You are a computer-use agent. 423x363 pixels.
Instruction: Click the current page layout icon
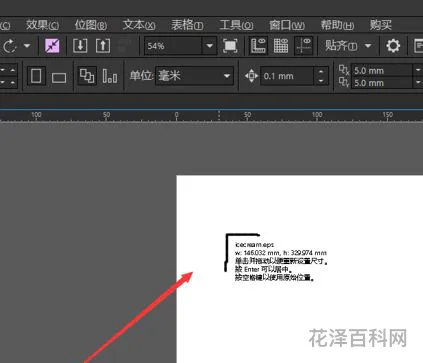110,76
